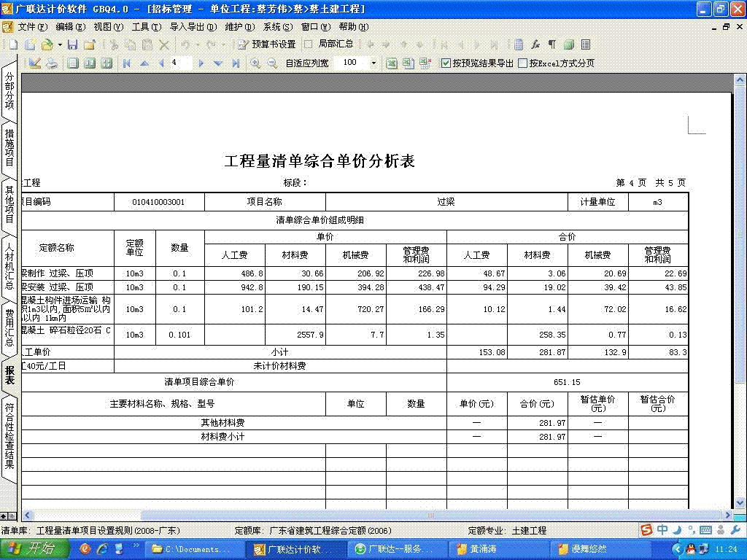The image size is (747, 560).
Task: Jump to the first report page
Action: [127, 63]
